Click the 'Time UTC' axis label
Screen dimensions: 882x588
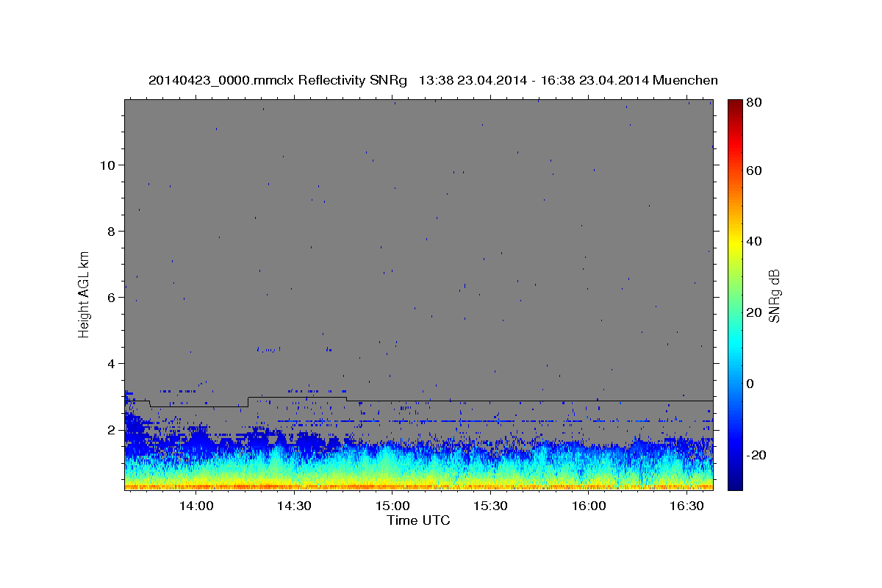(x=418, y=520)
